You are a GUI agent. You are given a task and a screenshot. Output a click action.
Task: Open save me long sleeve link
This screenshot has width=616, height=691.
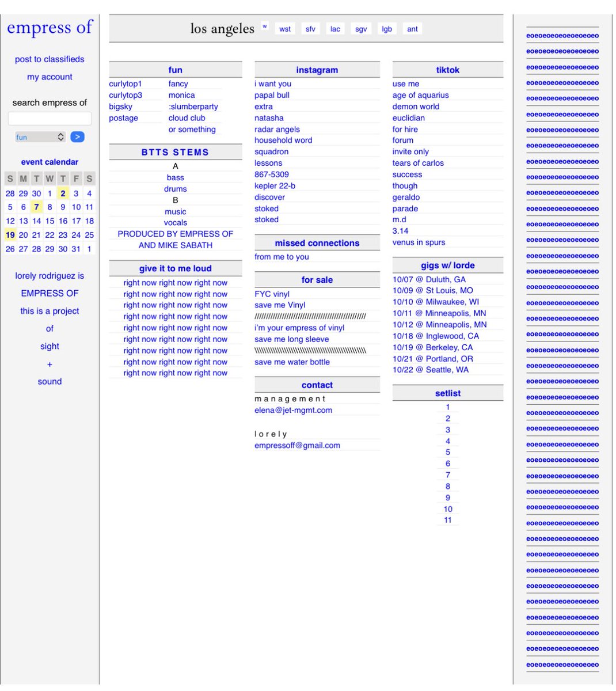292,340
